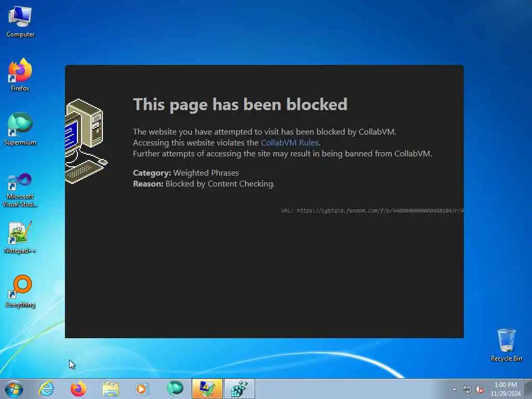Open the Computer desktop icon

pyautogui.click(x=20, y=22)
